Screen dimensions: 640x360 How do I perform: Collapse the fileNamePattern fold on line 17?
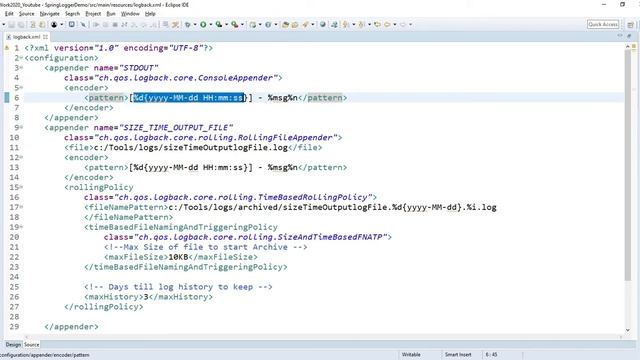tap(21, 207)
